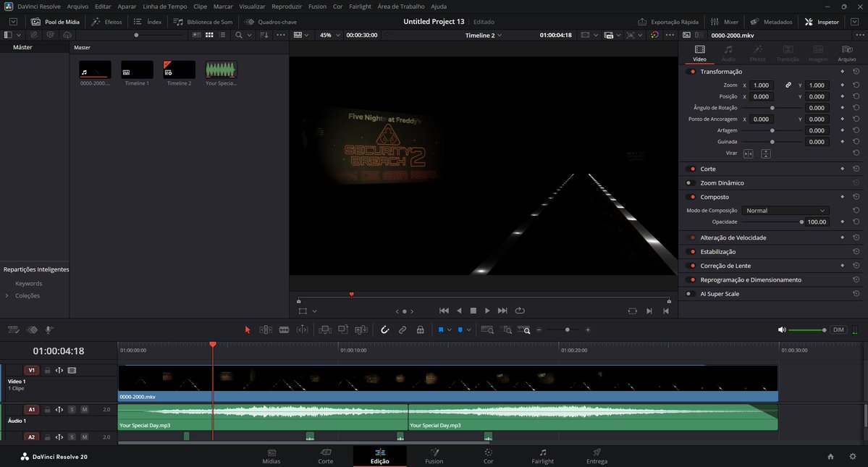Add a flag using the blue flag icon

pos(442,329)
